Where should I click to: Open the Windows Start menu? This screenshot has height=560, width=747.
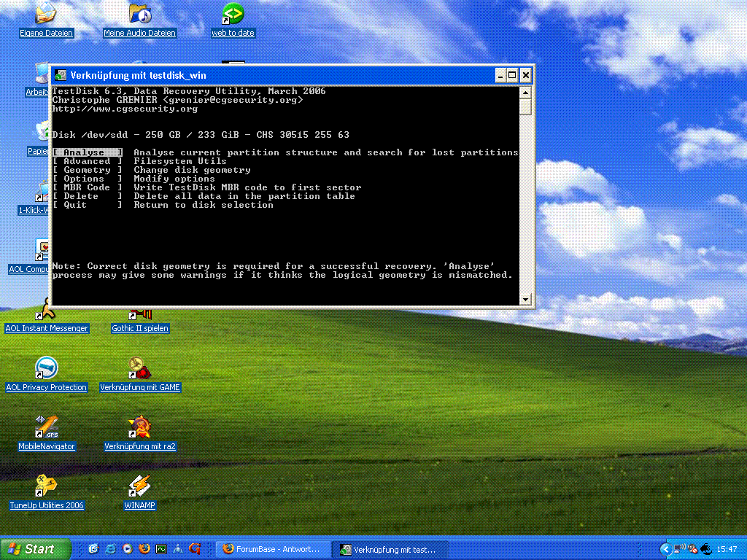(35, 549)
